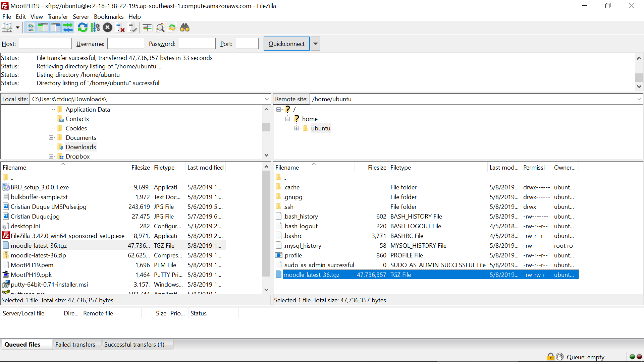Search for files using the binoculars icon
Viewport: 644px width, 362px height.
(x=185, y=27)
